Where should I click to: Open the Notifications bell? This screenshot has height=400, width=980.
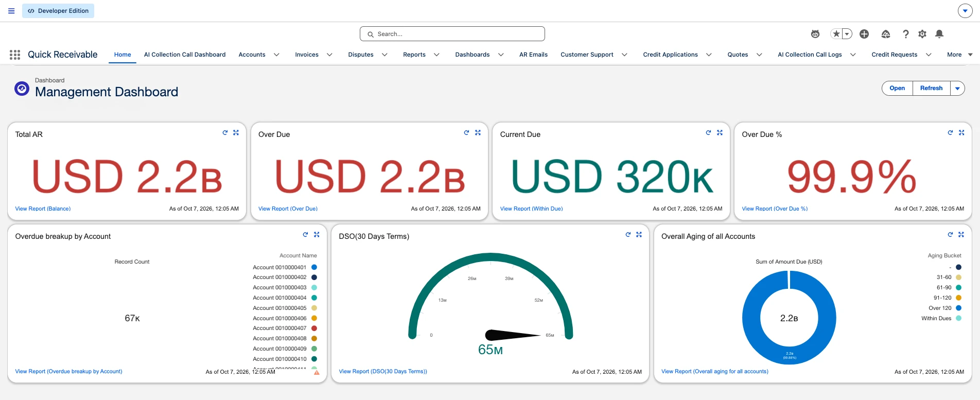pyautogui.click(x=939, y=34)
